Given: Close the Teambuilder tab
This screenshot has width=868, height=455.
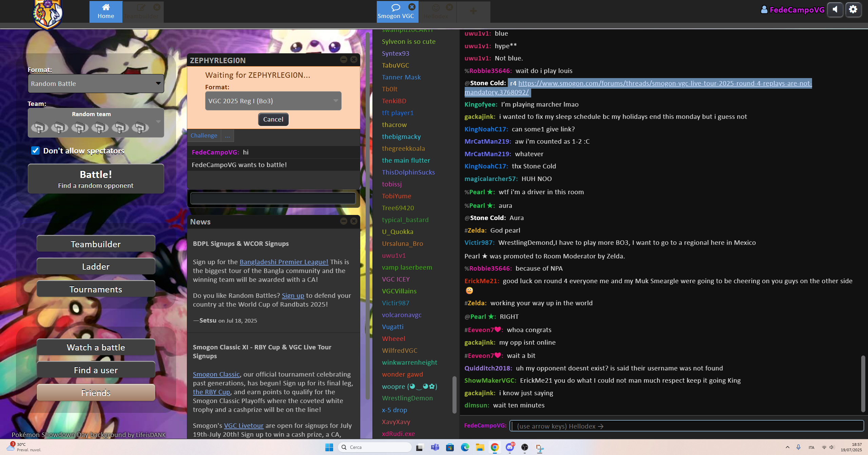Looking at the screenshot, I should tap(157, 7).
